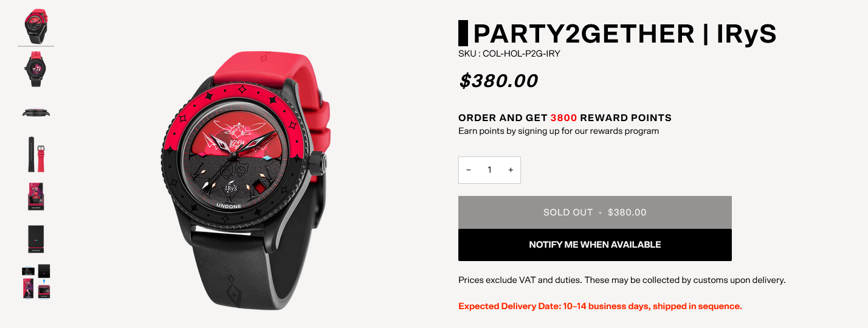Click the red Expected Delivery Date notice
Viewport: 868px width, 328px height.
(600, 306)
